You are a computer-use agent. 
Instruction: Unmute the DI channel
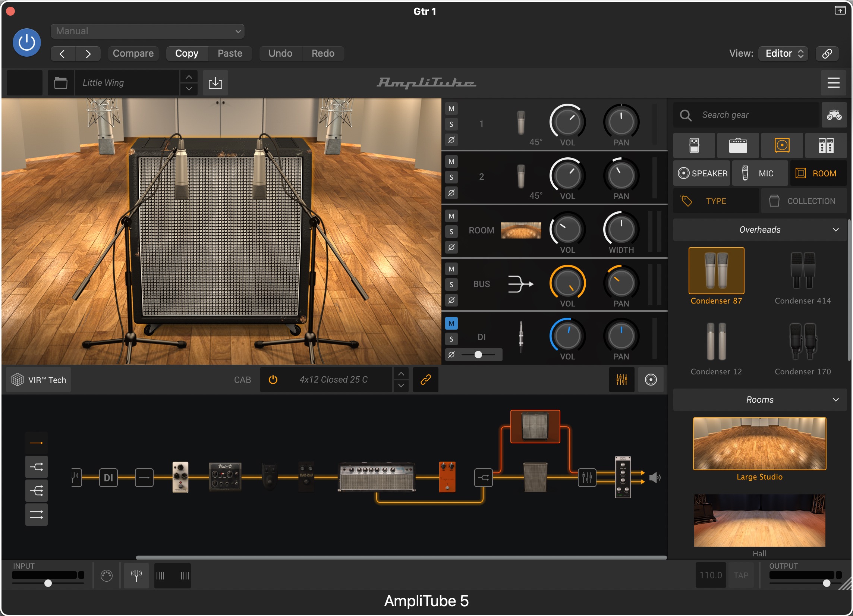tap(451, 323)
